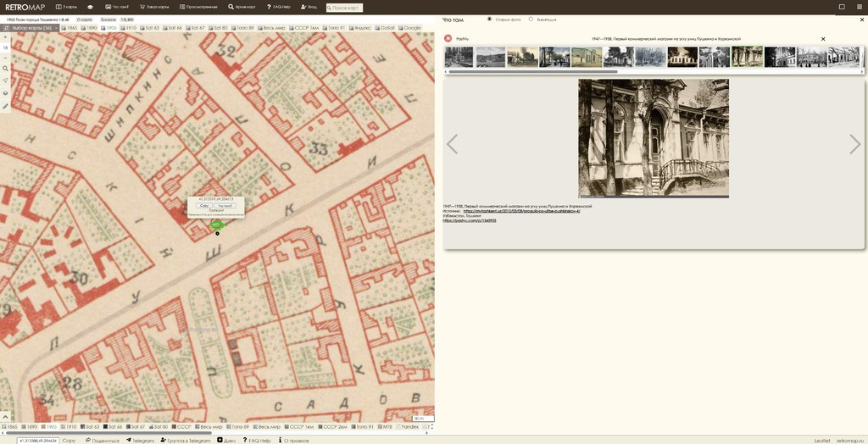Open the layers stack icon in header

(91, 7)
